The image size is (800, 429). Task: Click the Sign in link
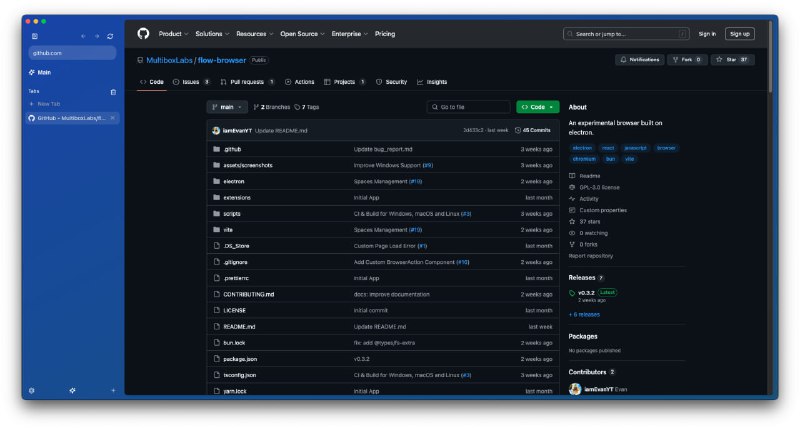(707, 34)
